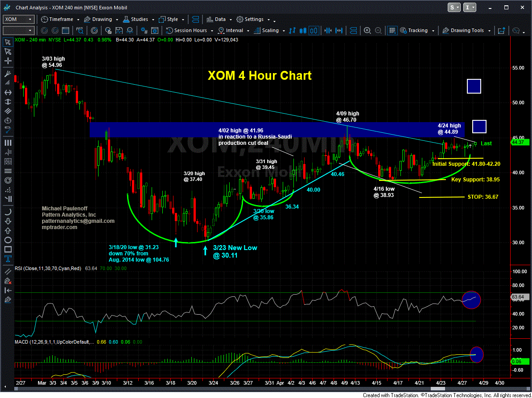This screenshot has width=532, height=398.
Task: Toggle the hollow candlestick chart type
Action: point(314,30)
